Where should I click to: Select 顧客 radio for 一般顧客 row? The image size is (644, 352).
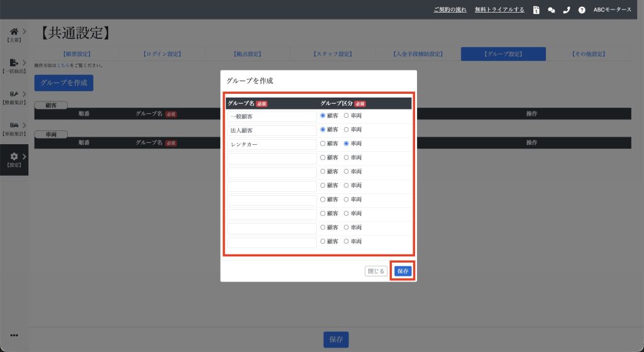pos(323,116)
